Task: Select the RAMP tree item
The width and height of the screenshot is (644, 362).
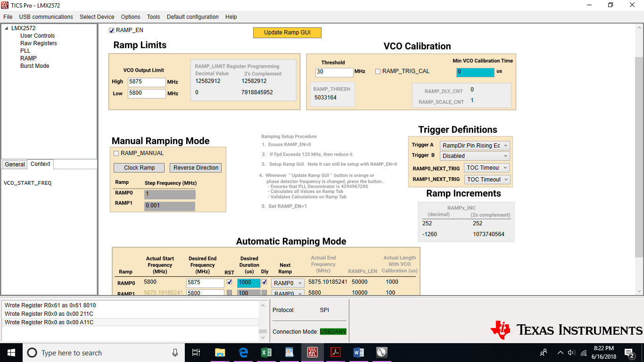Action: point(28,58)
